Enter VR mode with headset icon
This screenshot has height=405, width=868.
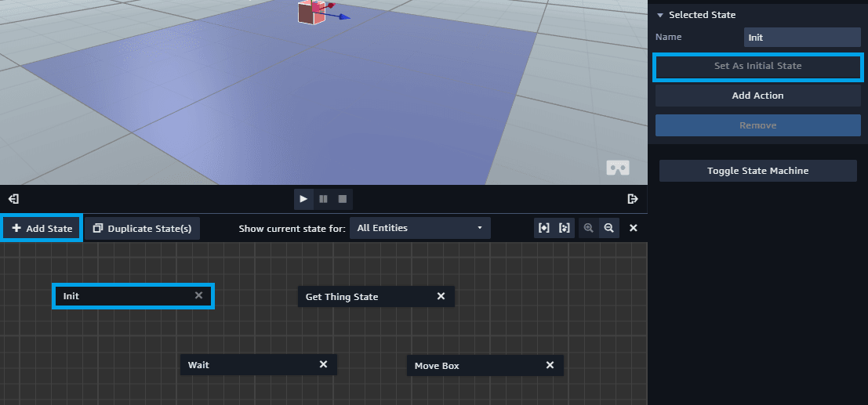point(618,168)
